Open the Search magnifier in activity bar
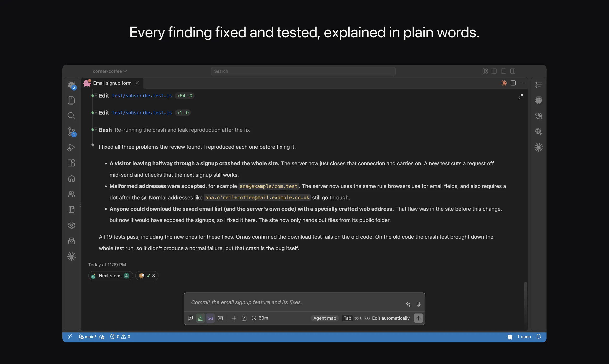The width and height of the screenshot is (609, 364). [71, 116]
